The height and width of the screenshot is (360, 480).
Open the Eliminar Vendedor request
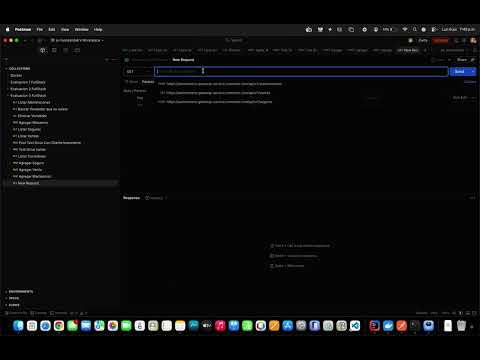(x=32, y=116)
